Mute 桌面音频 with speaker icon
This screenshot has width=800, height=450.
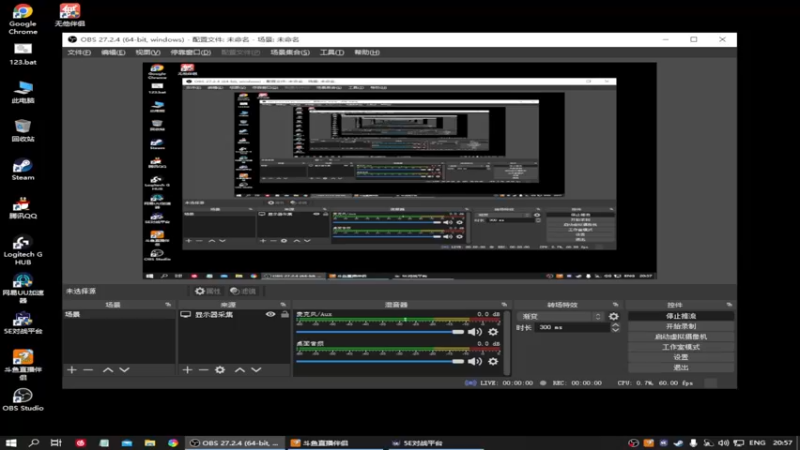(x=474, y=361)
